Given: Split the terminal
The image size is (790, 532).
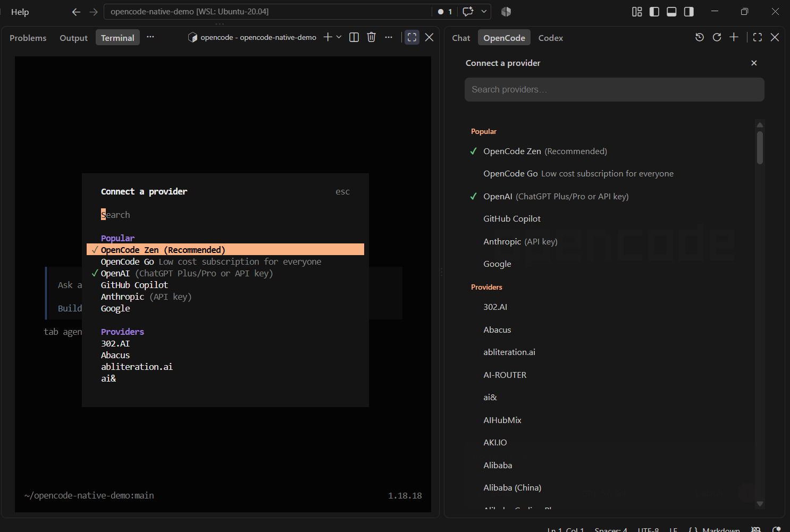Looking at the screenshot, I should tap(354, 37).
